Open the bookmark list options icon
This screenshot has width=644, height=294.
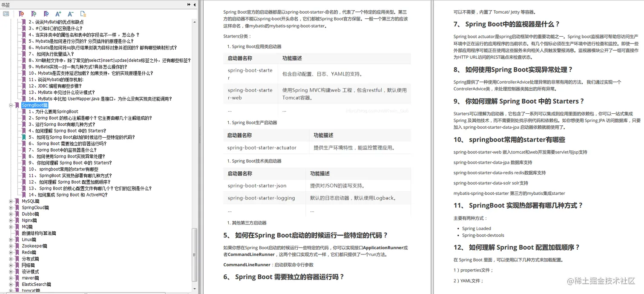coord(6,14)
